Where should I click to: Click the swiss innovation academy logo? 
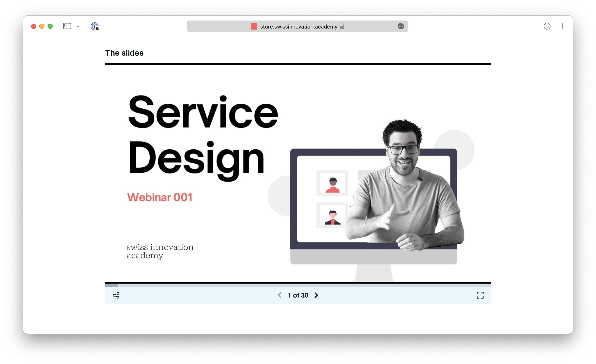coord(160,251)
